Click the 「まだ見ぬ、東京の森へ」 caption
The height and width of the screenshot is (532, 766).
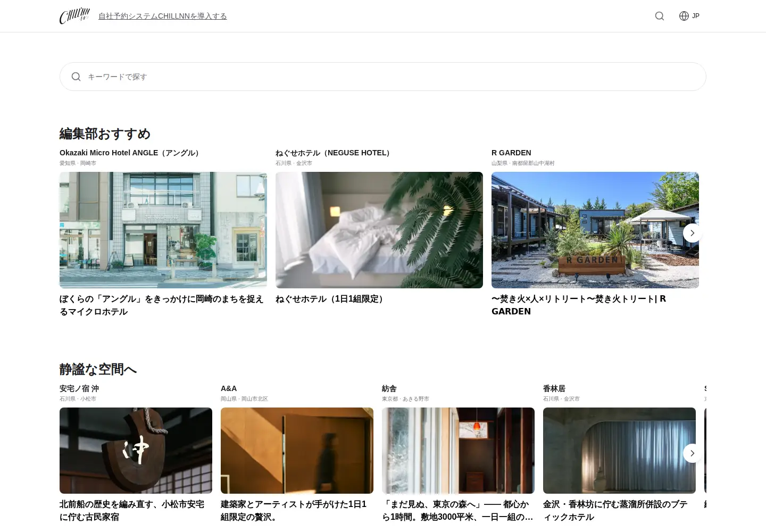pos(457,511)
